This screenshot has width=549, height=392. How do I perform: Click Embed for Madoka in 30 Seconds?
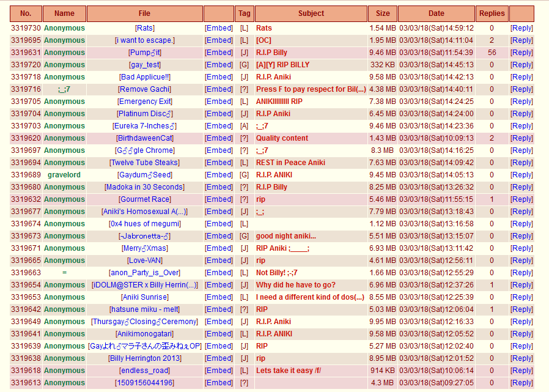click(x=218, y=187)
